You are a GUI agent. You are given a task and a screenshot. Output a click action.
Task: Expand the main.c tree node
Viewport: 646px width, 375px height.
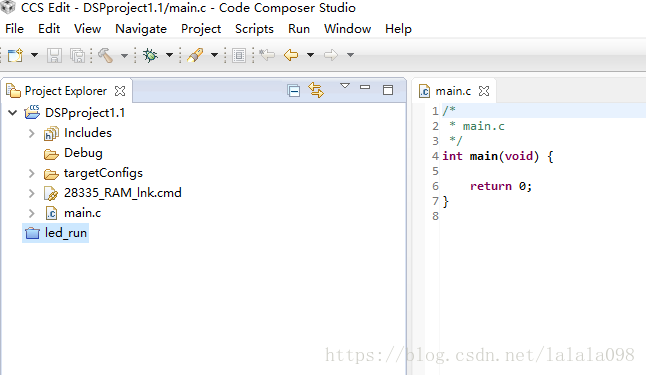(32, 213)
